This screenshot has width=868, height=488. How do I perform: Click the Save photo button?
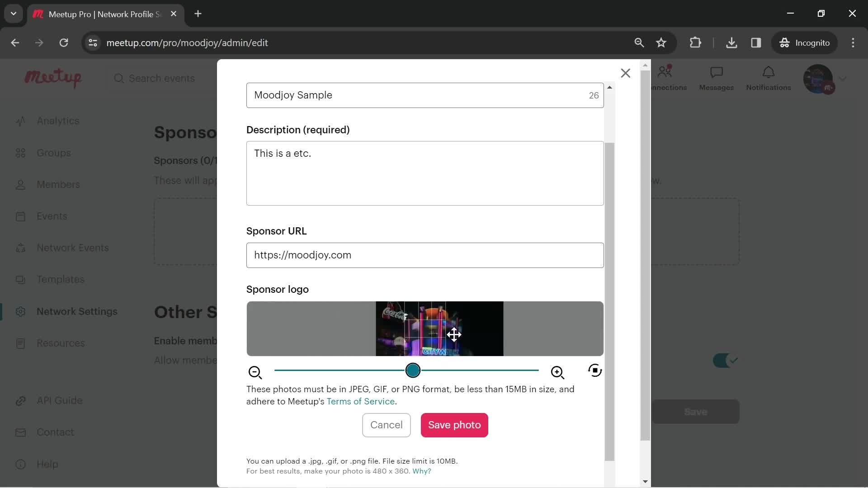click(454, 425)
